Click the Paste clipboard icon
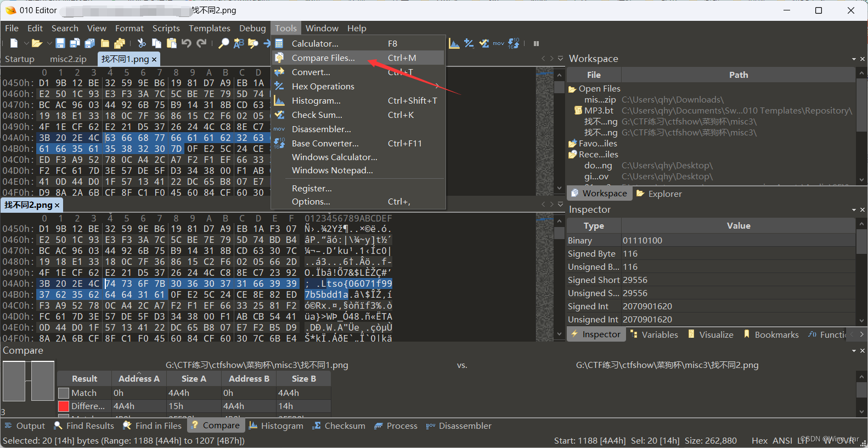 (x=171, y=43)
